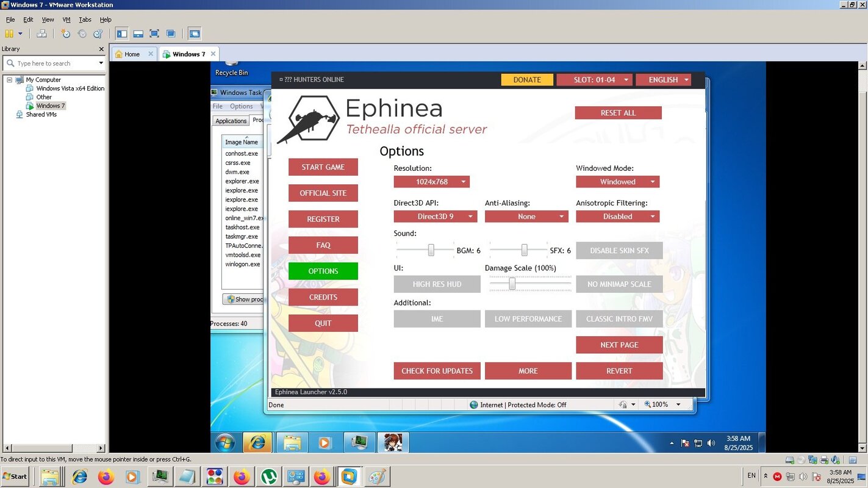Click the revert to snapshot clock icon
Image resolution: width=868 pixels, height=488 pixels.
82,34
